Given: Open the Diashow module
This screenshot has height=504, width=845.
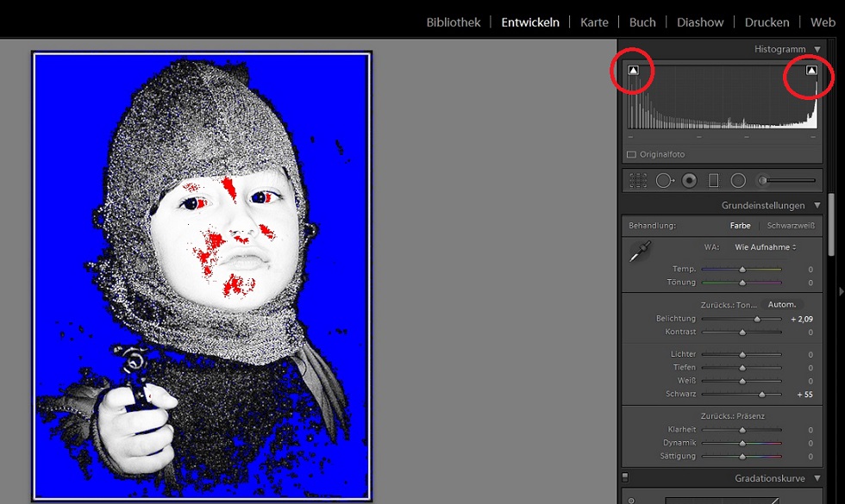Looking at the screenshot, I should 700,22.
